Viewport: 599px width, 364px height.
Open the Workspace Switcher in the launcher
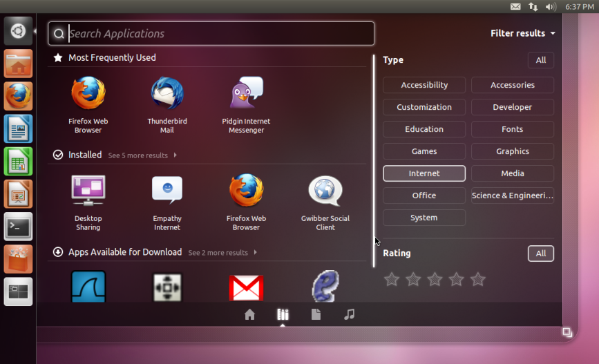click(18, 292)
